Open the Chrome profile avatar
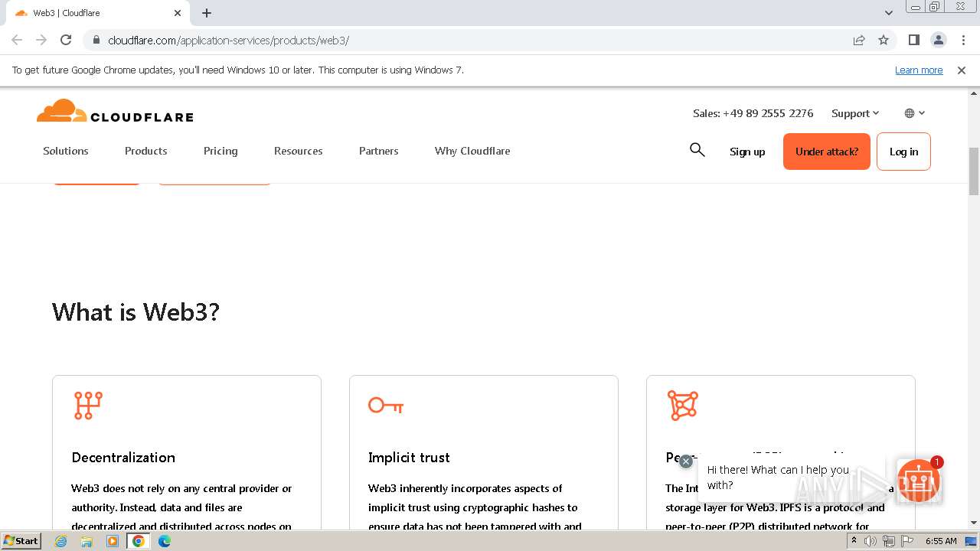Screen dimensions: 980x551 tap(938, 40)
